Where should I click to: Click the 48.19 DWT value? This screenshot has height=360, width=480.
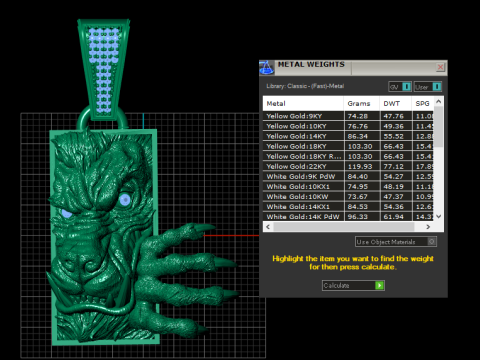tap(393, 186)
